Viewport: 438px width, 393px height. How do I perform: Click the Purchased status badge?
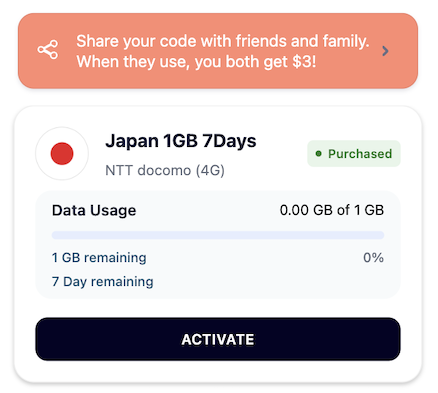coord(354,154)
